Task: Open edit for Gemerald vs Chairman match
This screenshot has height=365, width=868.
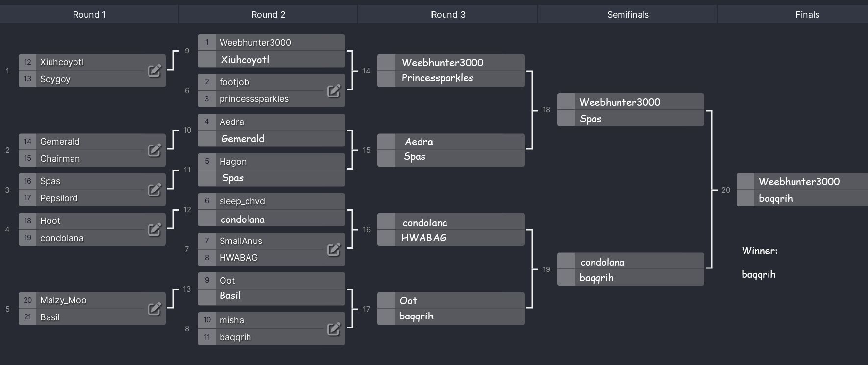Action: [154, 150]
